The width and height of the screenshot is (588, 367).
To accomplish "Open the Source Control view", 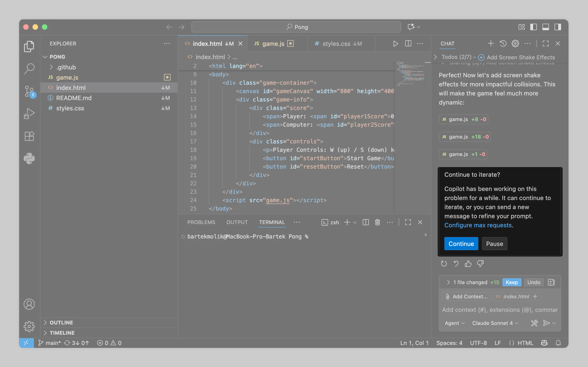I will click(x=29, y=91).
